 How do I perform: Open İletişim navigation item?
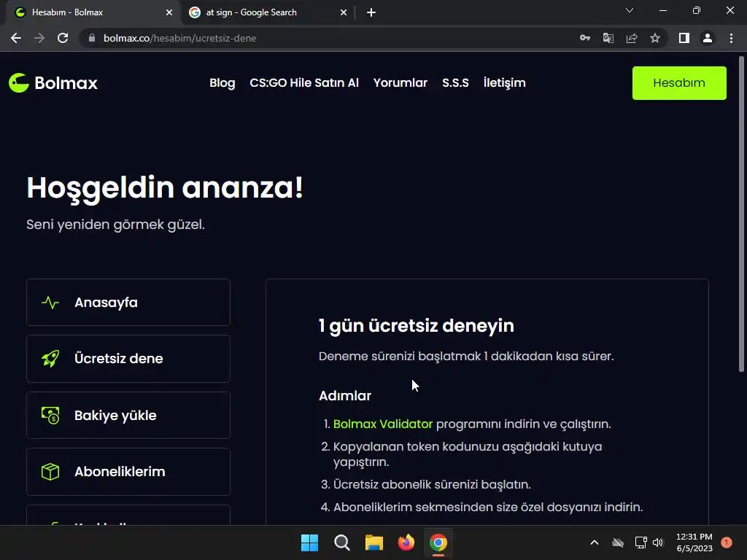(505, 83)
